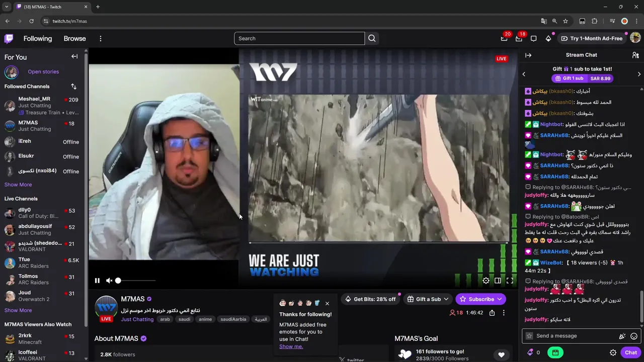Open stories link in sidebar
644x362 pixels.
pyautogui.click(x=43, y=71)
